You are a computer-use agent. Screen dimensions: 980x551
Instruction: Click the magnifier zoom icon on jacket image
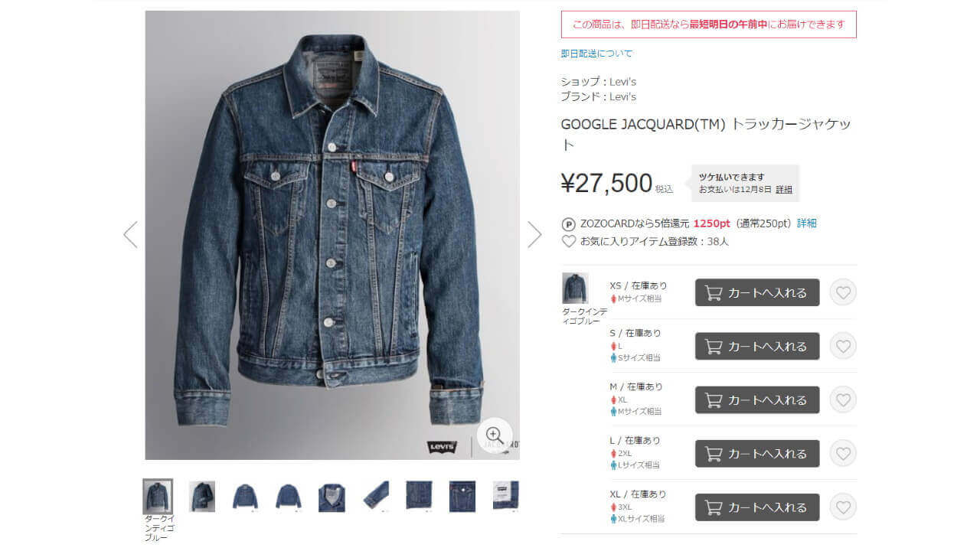[x=494, y=435]
